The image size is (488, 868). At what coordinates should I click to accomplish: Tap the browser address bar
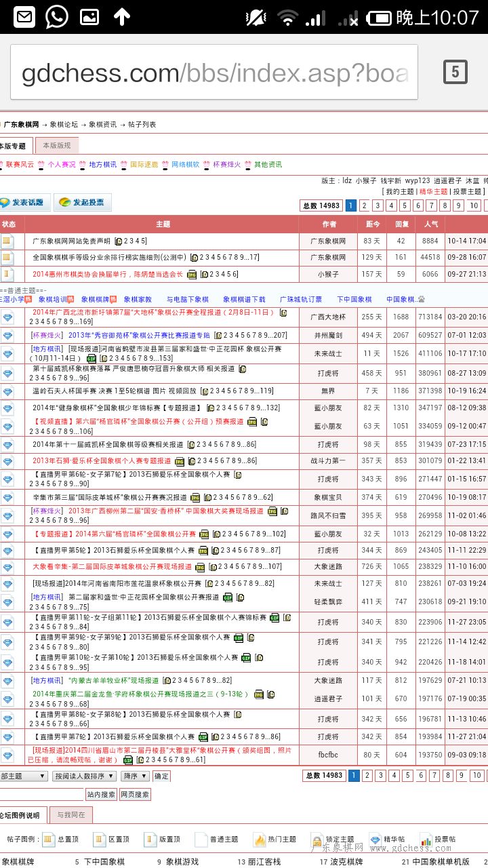(x=214, y=73)
